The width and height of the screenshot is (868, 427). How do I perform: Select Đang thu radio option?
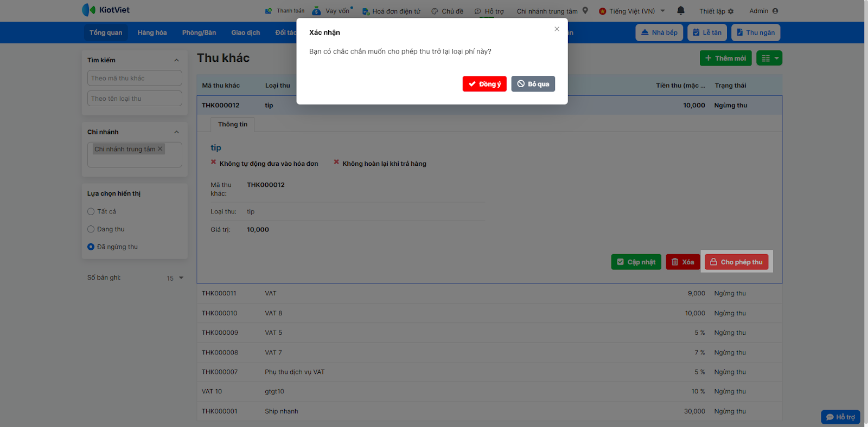[x=91, y=229]
